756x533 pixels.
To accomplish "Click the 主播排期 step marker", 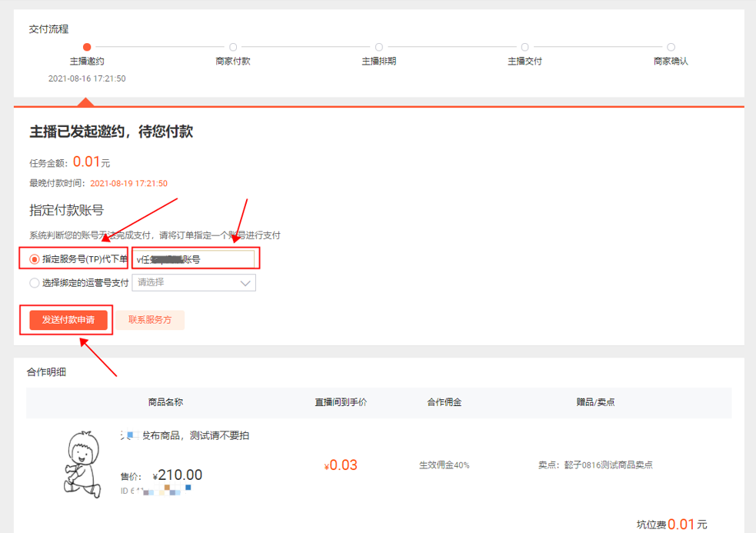I will click(x=379, y=47).
